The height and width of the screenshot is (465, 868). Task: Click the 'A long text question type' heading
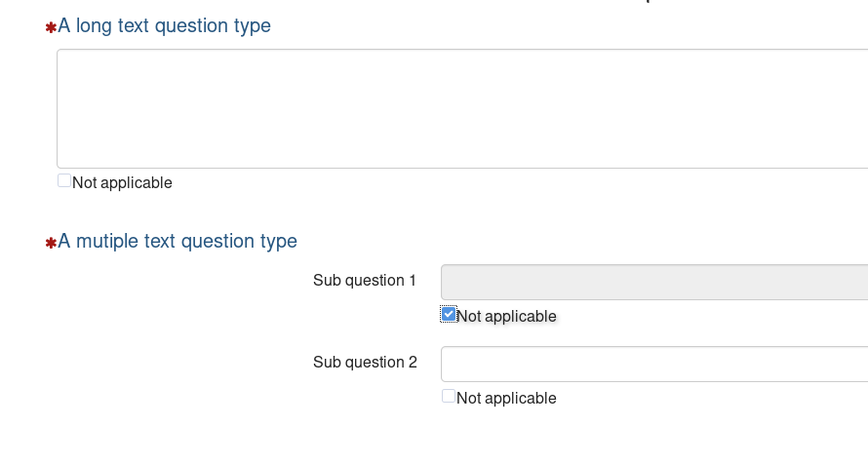point(164,26)
